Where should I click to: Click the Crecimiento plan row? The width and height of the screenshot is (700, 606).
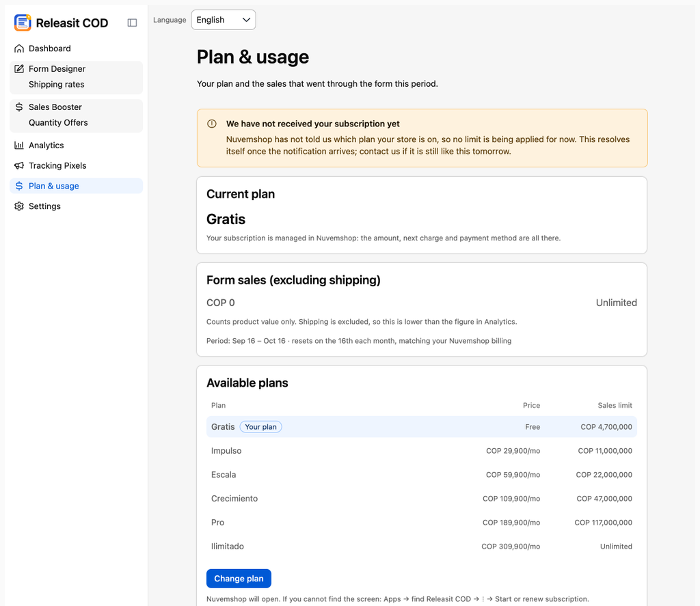click(421, 499)
